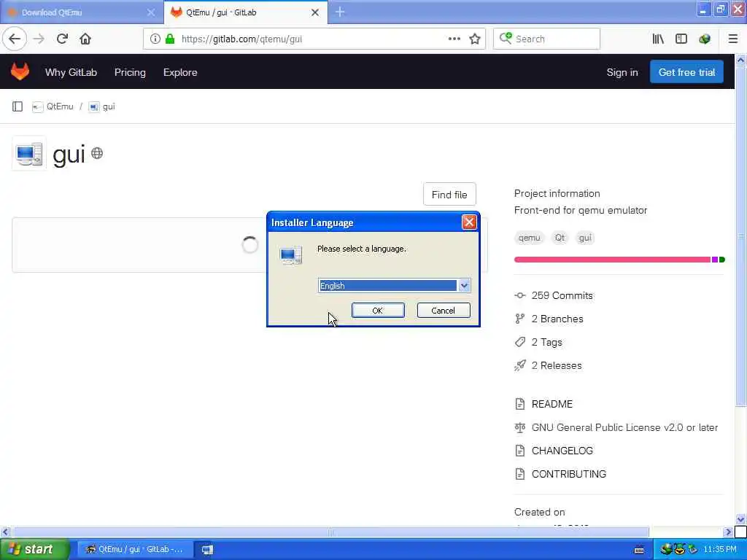Select the Qt topic tag
Viewport: 747px width, 560px height.
coord(560,238)
